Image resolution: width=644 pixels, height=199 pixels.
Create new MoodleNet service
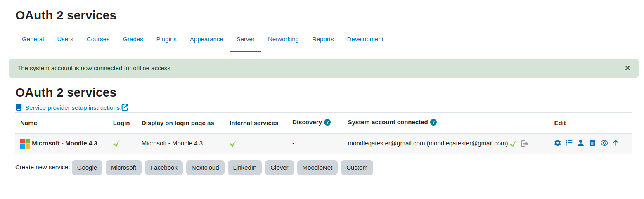pos(317,168)
